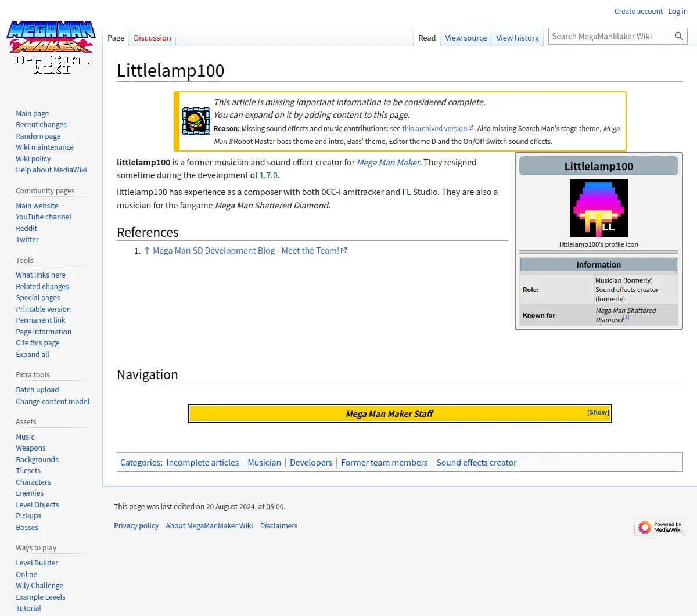Open the archived version external link
Viewport: 697px width, 616px height.
tap(438, 128)
